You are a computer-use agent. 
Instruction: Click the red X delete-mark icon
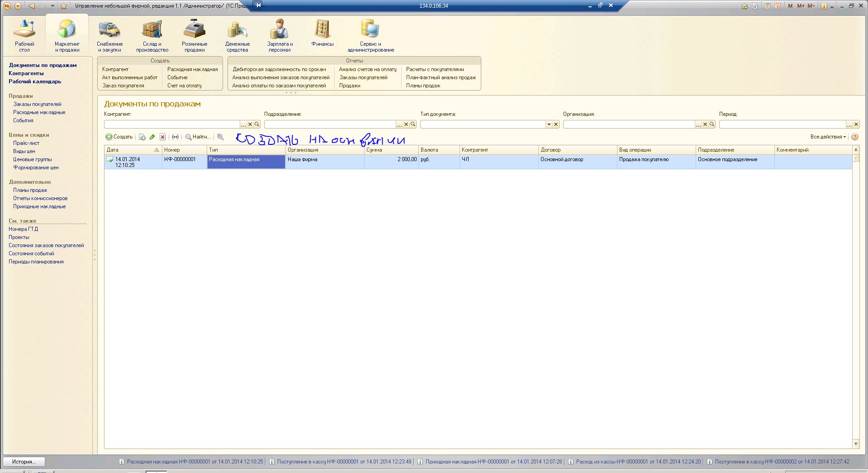[162, 137]
